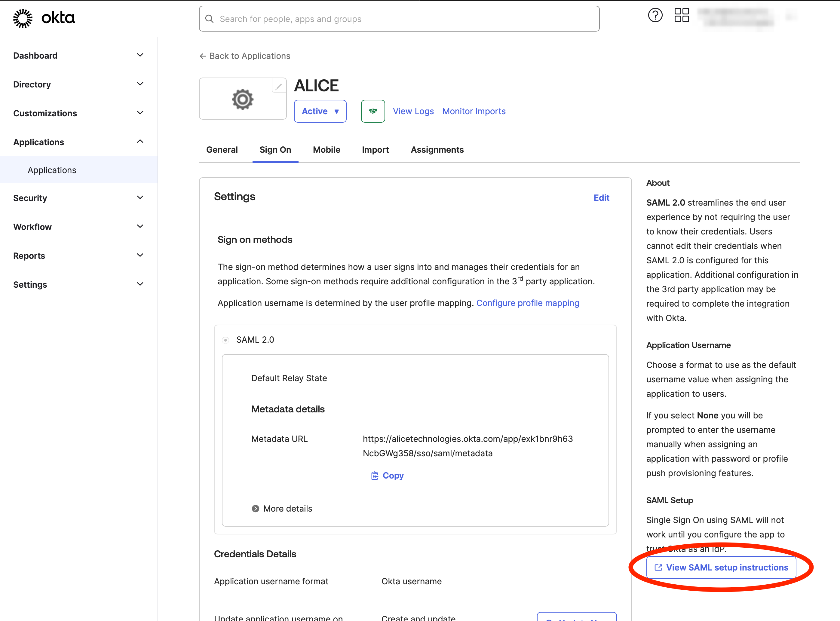Click the Application username format label
Image resolution: width=840 pixels, height=621 pixels.
click(271, 582)
